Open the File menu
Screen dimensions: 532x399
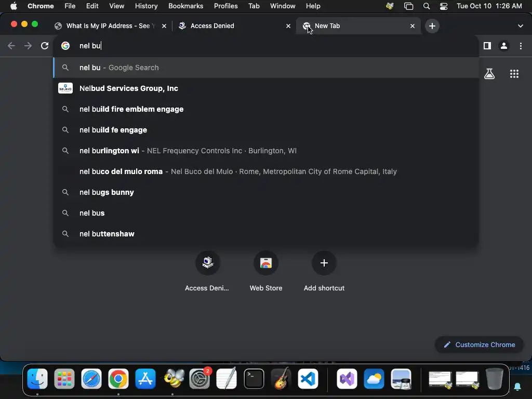click(70, 6)
